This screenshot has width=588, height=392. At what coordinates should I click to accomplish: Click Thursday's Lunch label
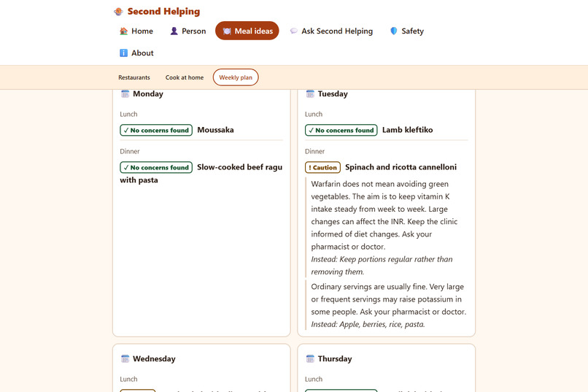[314, 379]
